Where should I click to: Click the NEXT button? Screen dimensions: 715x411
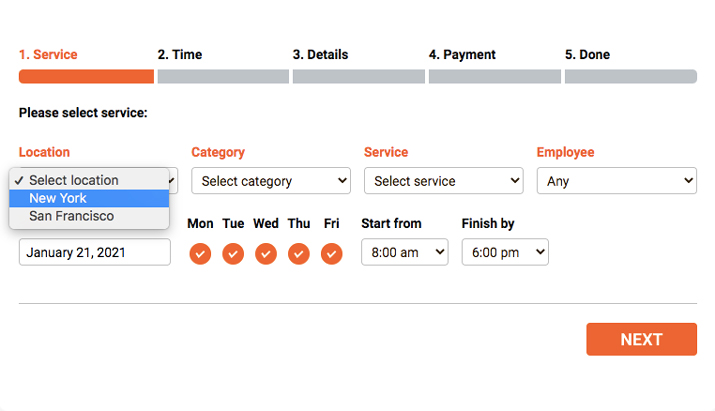coord(642,339)
